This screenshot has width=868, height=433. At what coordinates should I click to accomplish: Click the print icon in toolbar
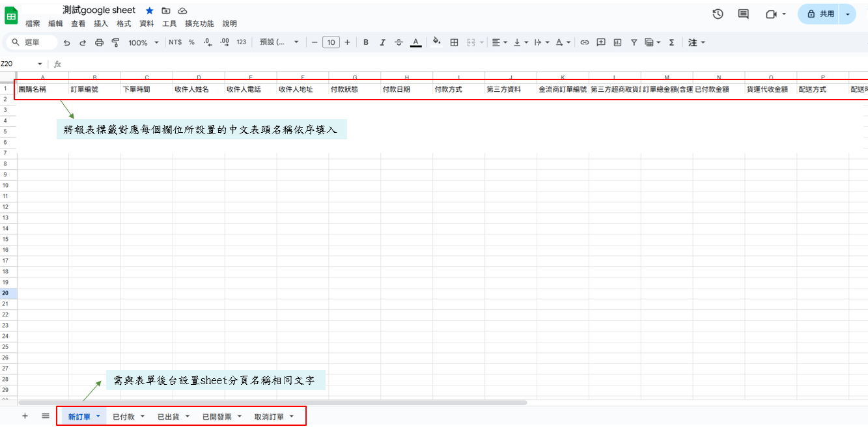tap(99, 42)
